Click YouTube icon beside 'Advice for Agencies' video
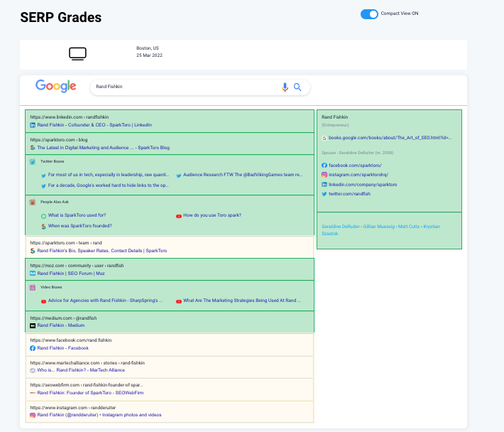The width and height of the screenshot is (504, 432). tap(43, 301)
